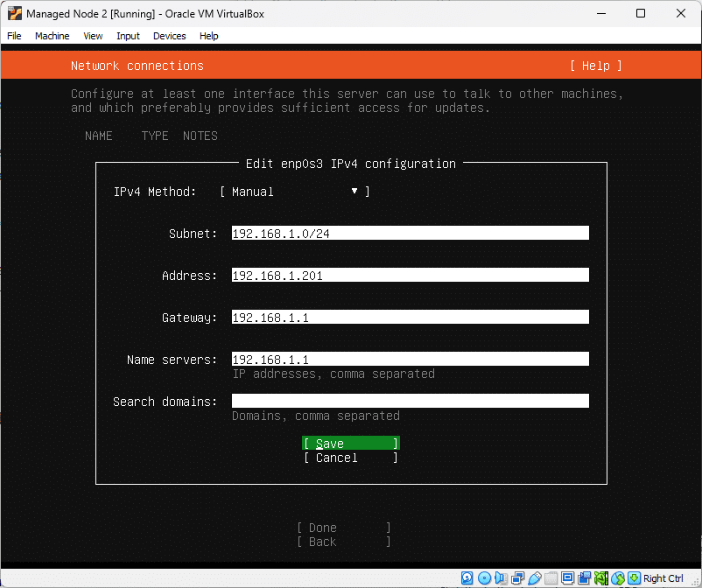Click the network adapters status icon

tap(517, 578)
